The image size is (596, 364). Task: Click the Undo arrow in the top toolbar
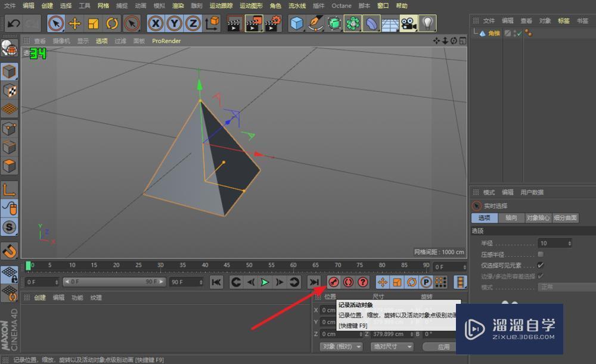coord(14,24)
